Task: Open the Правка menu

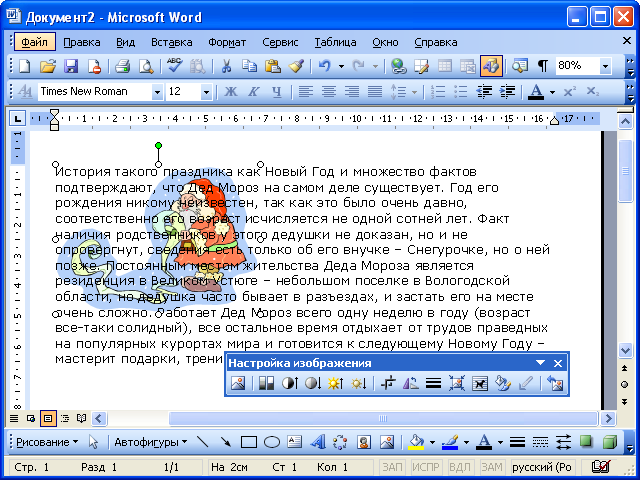Action: pyautogui.click(x=82, y=42)
